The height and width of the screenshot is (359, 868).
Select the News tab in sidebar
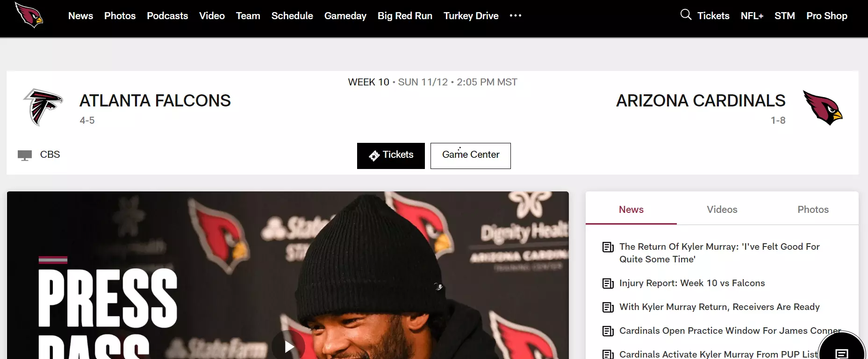631,210
